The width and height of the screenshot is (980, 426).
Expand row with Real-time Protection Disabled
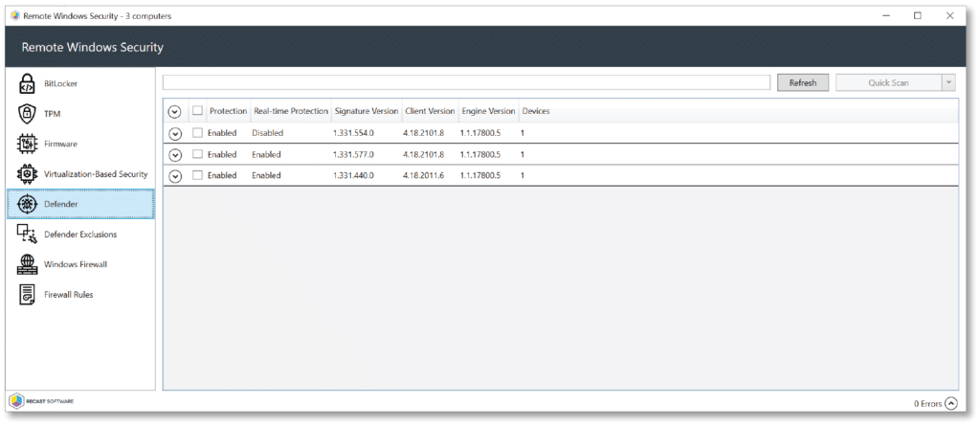[x=175, y=133]
